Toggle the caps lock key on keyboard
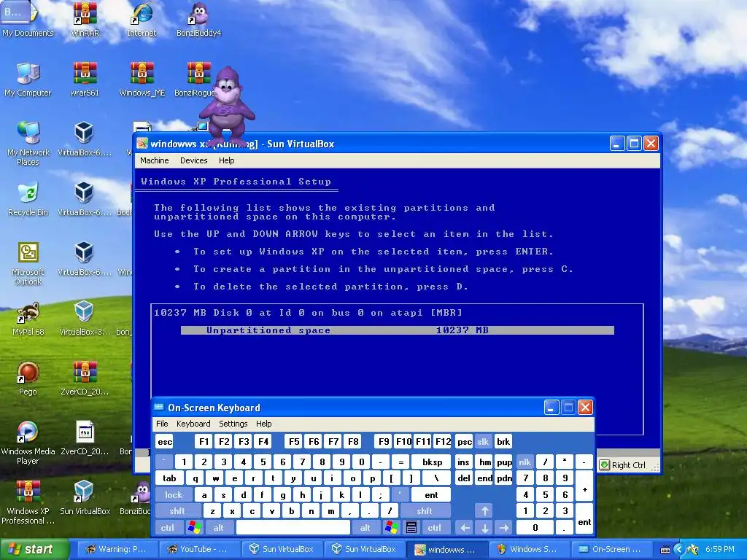Screen dimensions: 747x560 click(x=174, y=495)
